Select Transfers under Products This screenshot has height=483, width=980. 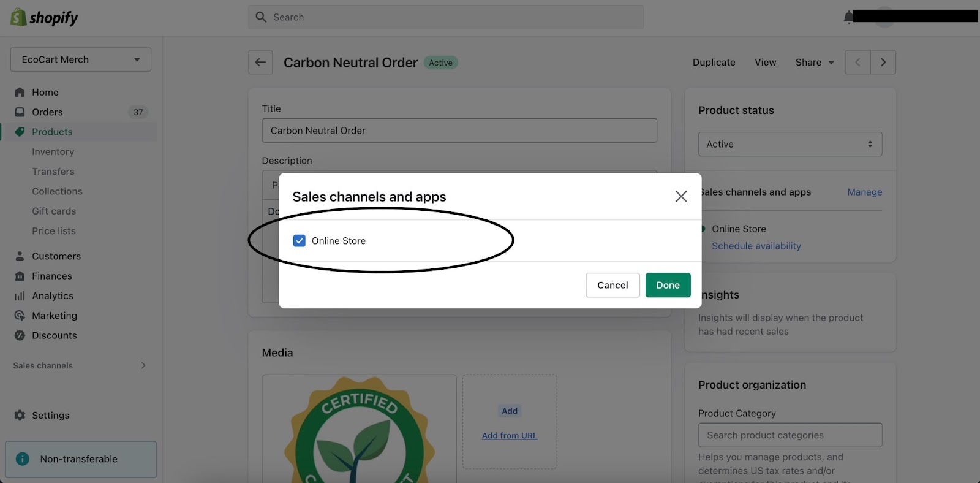(x=53, y=172)
